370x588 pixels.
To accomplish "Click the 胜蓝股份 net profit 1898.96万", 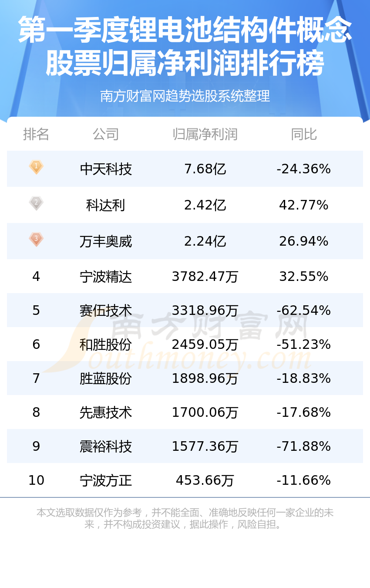I will pos(205,378).
